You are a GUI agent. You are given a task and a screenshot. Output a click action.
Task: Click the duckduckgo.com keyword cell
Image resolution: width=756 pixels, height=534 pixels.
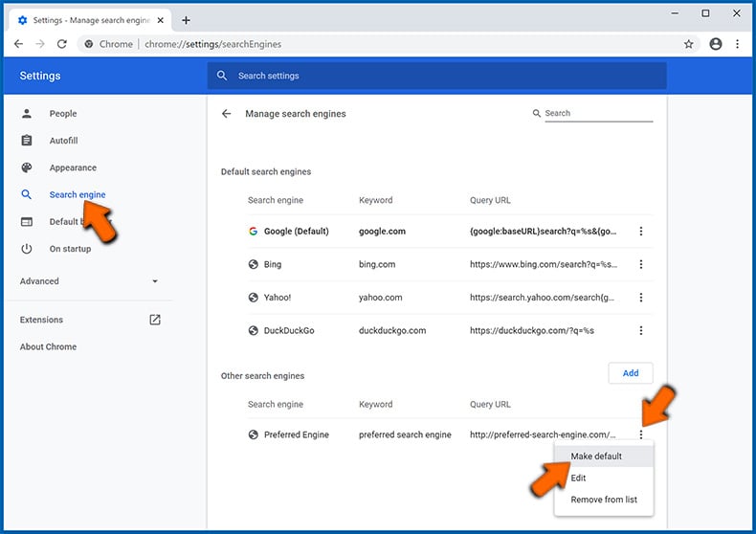click(392, 330)
